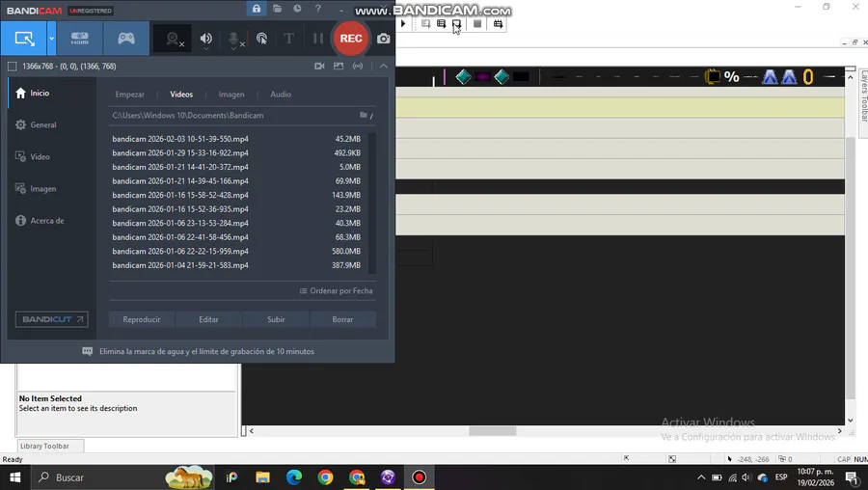Click the Borrar button
This screenshot has height=490, width=868.
click(342, 319)
